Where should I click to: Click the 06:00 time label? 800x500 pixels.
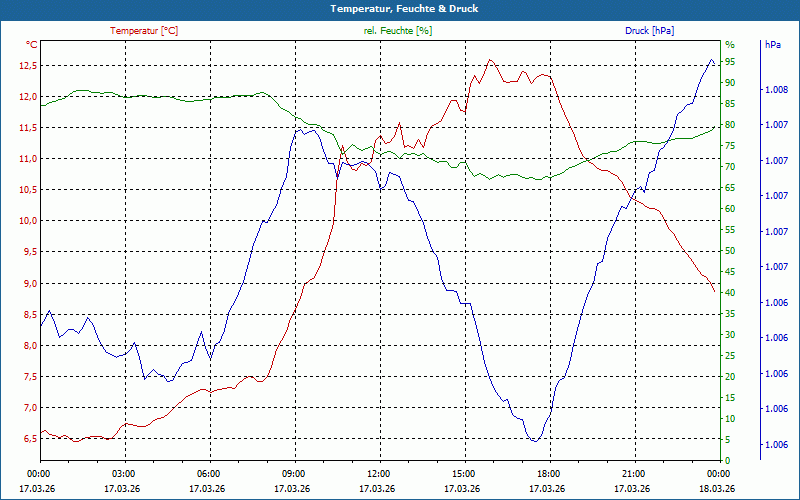pyautogui.click(x=208, y=473)
